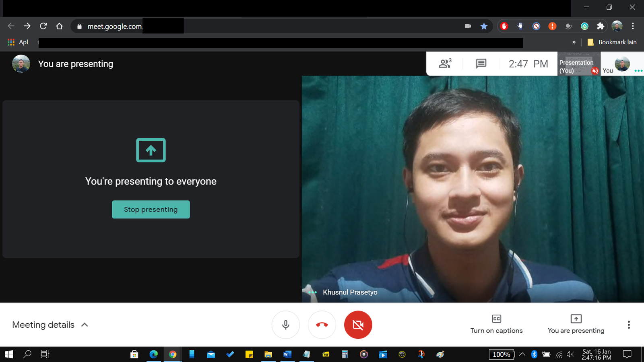Open the Bookmark lain folder
Viewport: 644px width, 362px height.
click(612, 42)
